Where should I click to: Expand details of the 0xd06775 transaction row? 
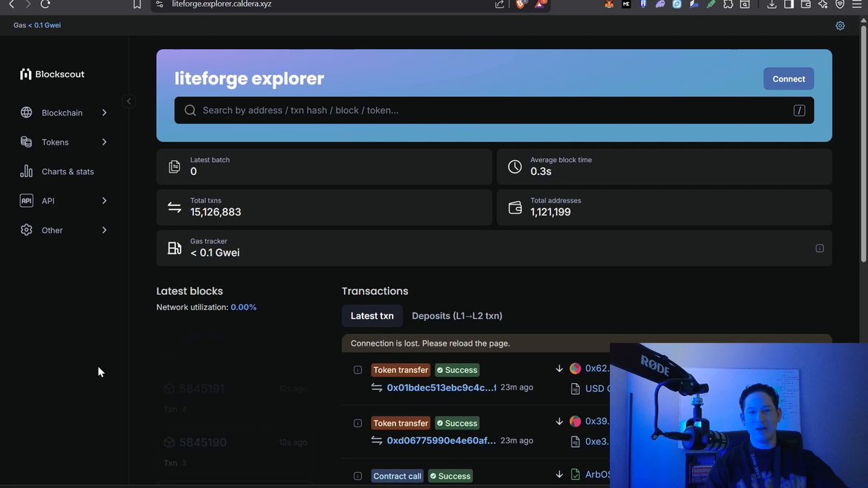tap(357, 423)
